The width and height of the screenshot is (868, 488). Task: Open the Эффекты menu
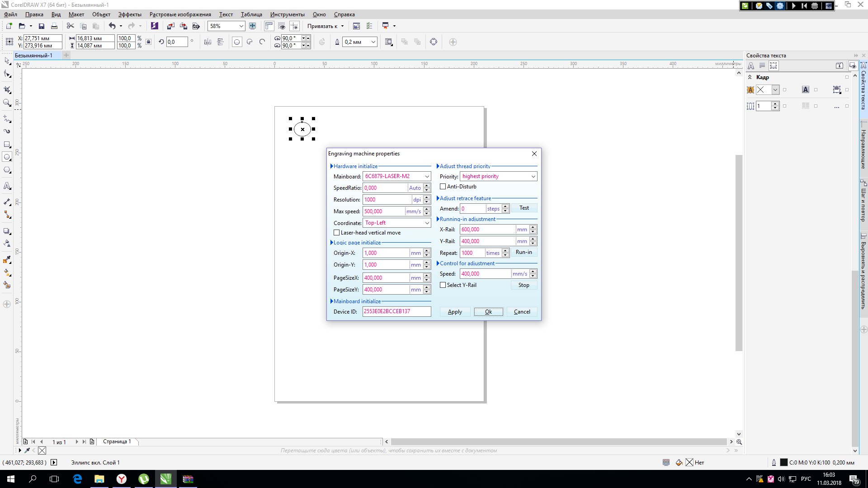point(130,14)
